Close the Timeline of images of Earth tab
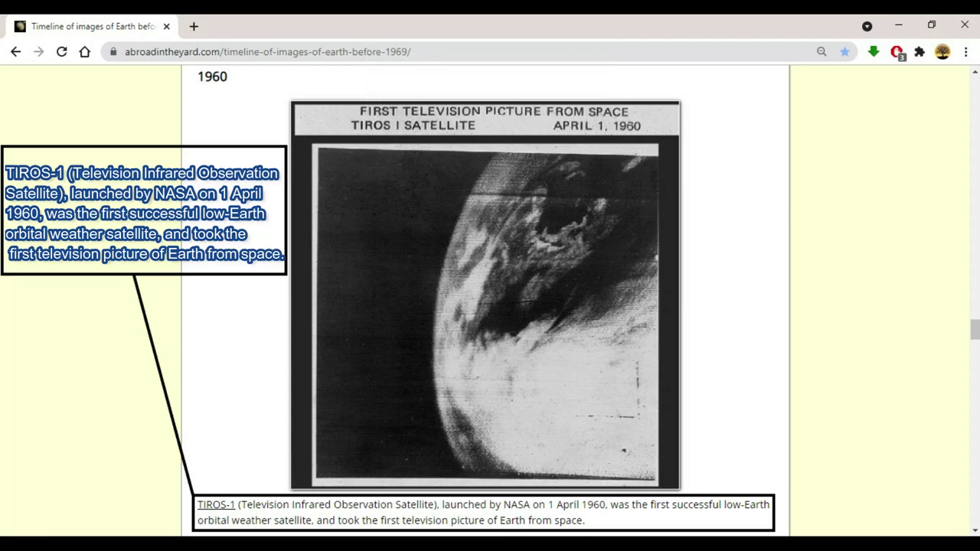980x551 pixels. click(166, 26)
